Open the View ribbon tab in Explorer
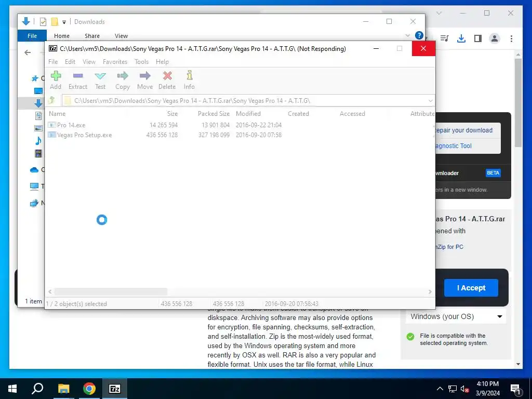 pyautogui.click(x=121, y=36)
